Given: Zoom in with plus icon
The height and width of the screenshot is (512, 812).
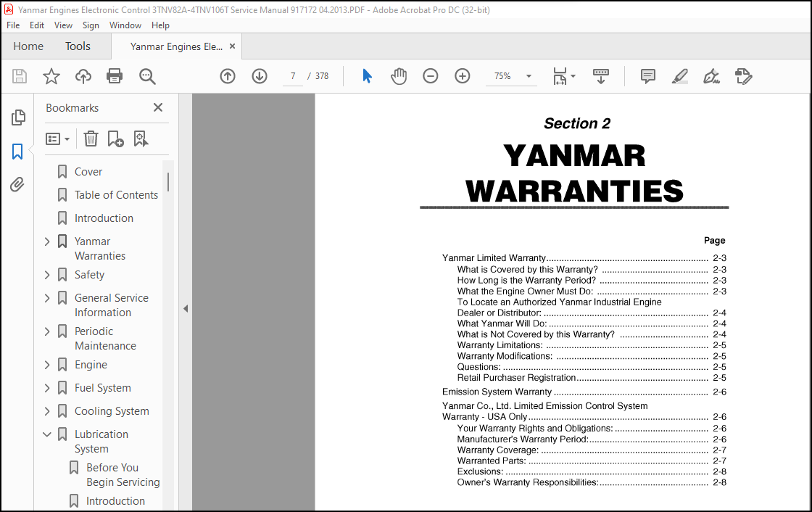Looking at the screenshot, I should tap(463, 76).
